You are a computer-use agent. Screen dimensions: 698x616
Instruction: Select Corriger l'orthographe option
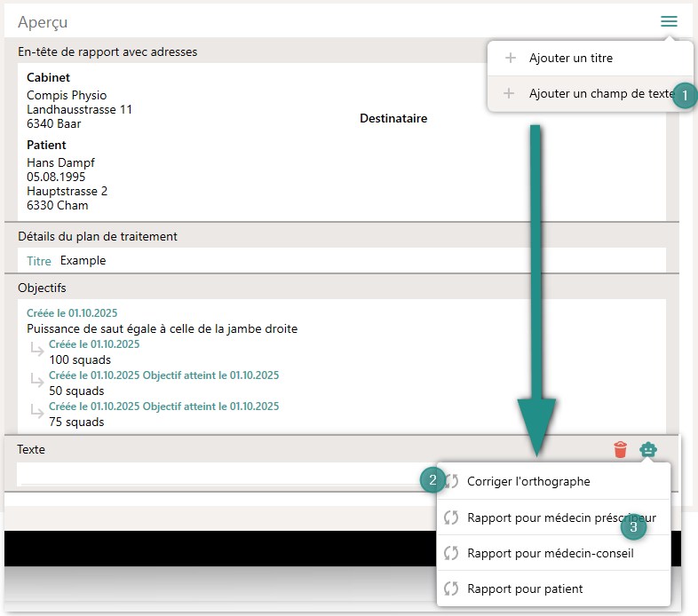point(528,481)
